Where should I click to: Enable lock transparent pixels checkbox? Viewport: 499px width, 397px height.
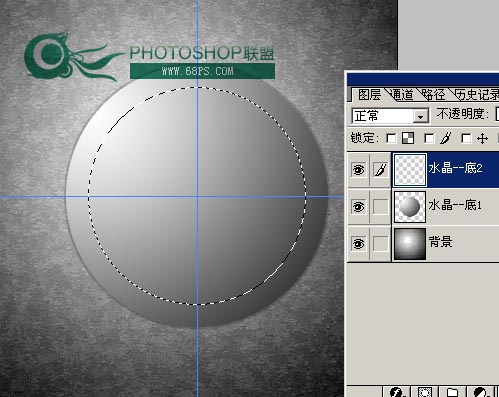click(391, 138)
